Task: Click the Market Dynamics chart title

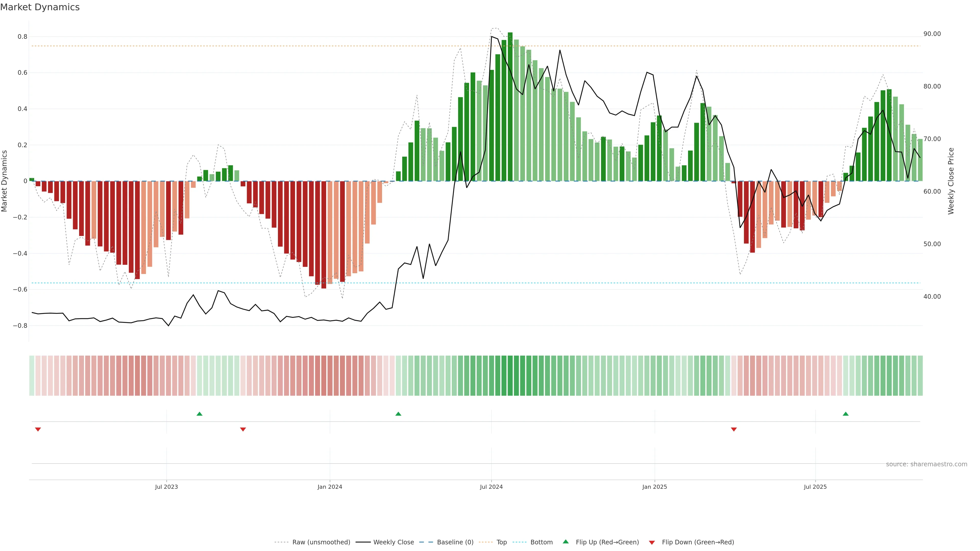Action: click(x=40, y=7)
